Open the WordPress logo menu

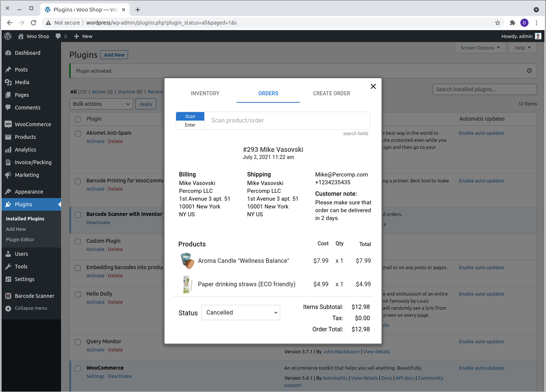[8, 36]
